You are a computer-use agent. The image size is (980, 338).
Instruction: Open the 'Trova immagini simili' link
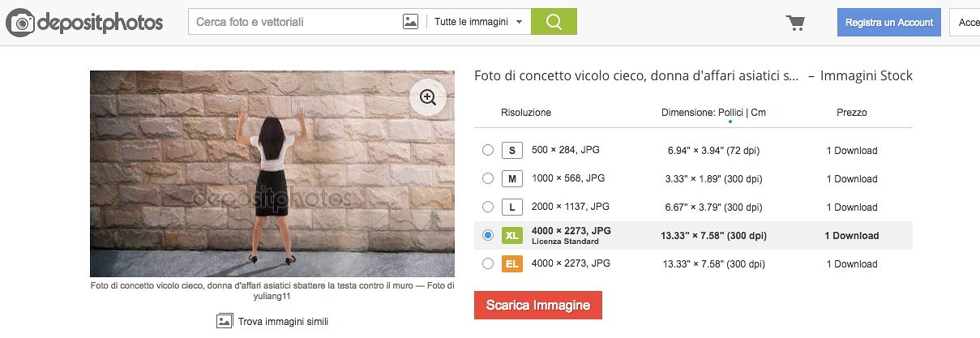click(x=282, y=322)
